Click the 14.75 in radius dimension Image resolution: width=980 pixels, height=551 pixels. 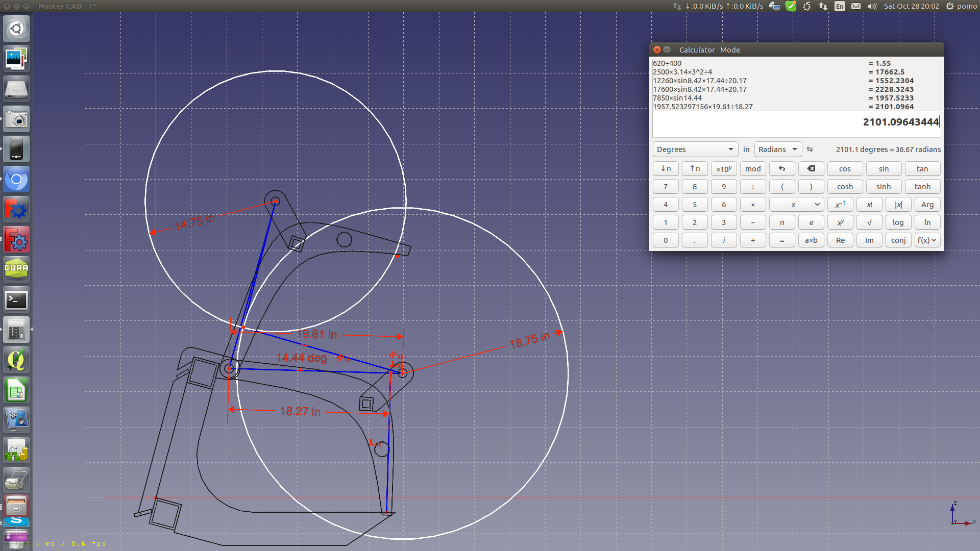pos(194,222)
